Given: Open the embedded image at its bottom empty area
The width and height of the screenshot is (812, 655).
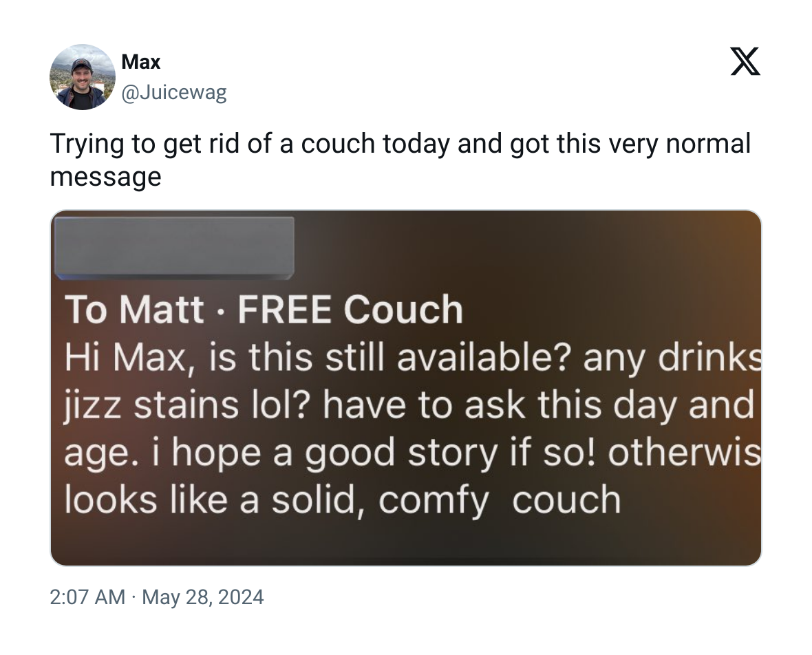Looking at the screenshot, I should pyautogui.click(x=406, y=540).
